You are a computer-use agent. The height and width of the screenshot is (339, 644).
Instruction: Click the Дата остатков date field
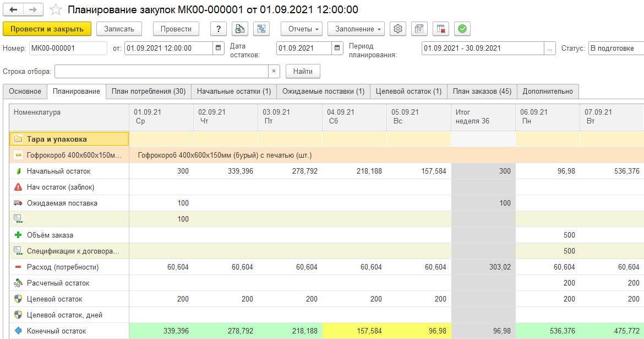pyautogui.click(x=304, y=48)
